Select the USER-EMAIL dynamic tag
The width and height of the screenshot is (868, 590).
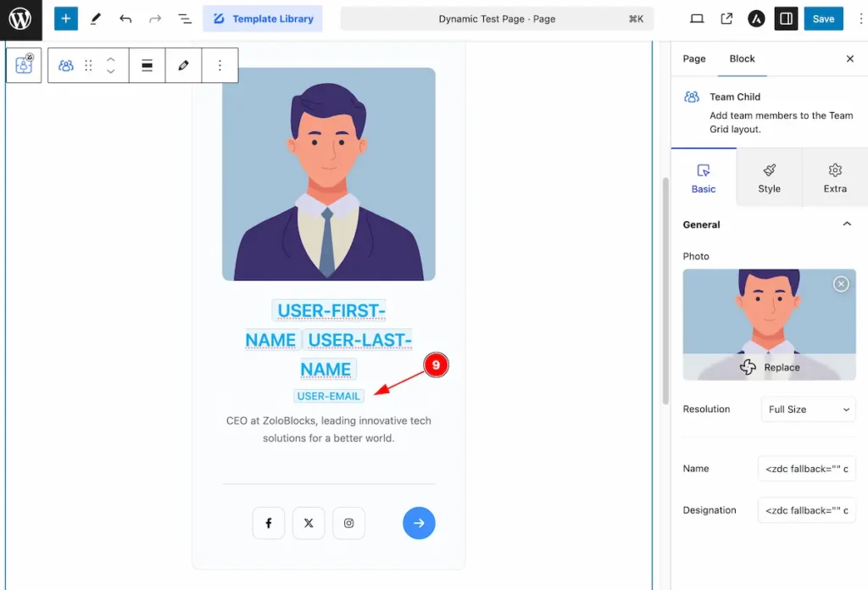coord(329,396)
